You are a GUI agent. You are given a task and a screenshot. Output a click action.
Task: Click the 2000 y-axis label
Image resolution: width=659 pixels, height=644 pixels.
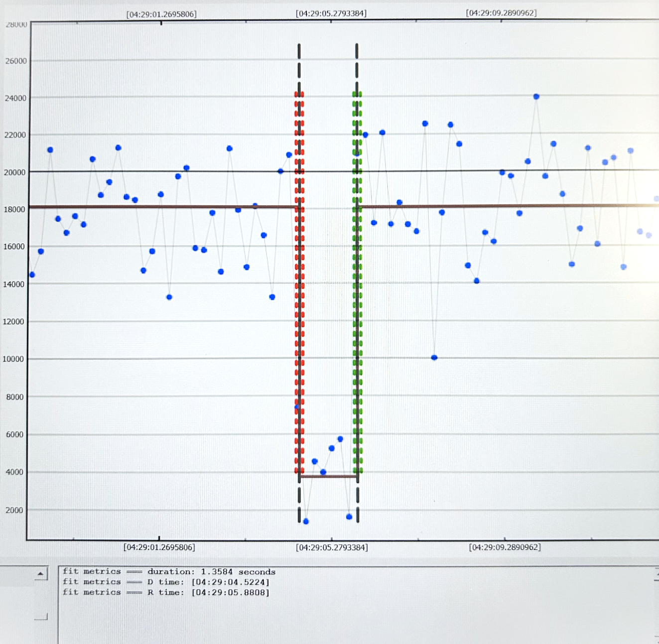coord(14,511)
